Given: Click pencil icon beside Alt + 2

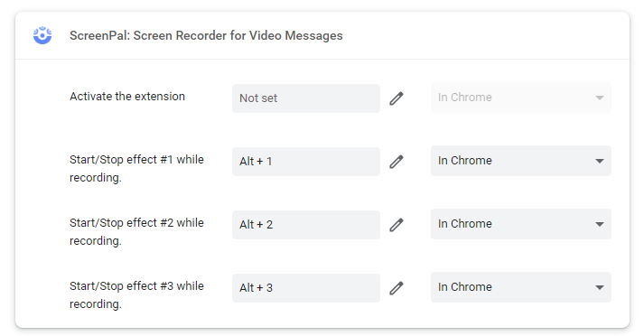Looking at the screenshot, I should point(397,225).
